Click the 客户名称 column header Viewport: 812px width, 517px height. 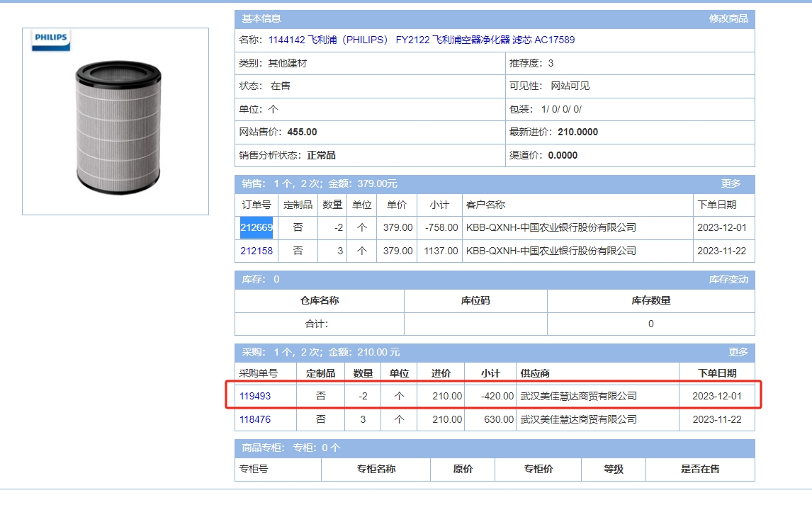click(x=485, y=205)
